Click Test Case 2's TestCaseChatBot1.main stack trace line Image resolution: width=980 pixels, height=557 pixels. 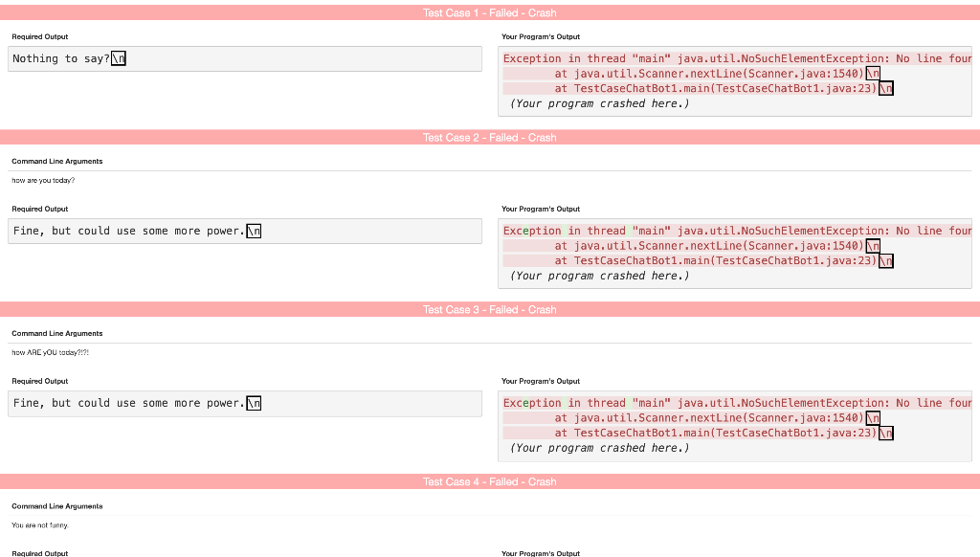698,260
